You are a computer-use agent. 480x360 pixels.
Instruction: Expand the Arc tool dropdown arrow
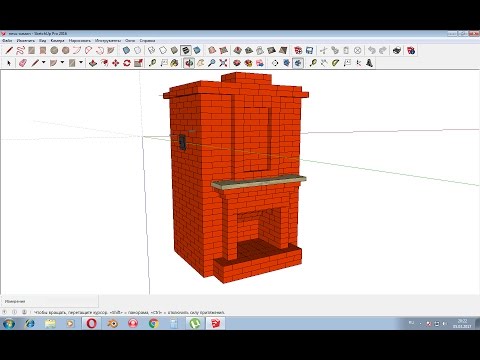coord(62,63)
